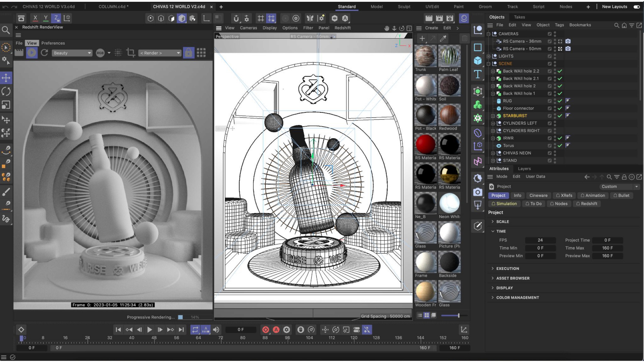
Task: Select the Redwood material thumbnail
Action: click(x=449, y=115)
